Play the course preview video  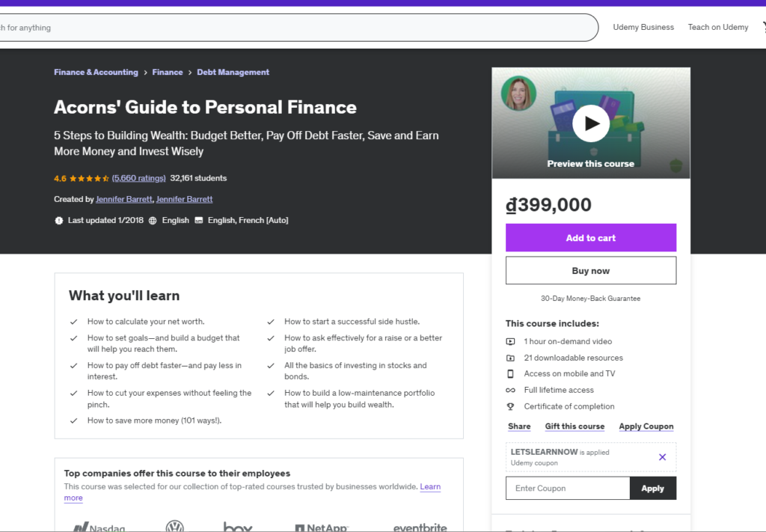click(x=590, y=123)
